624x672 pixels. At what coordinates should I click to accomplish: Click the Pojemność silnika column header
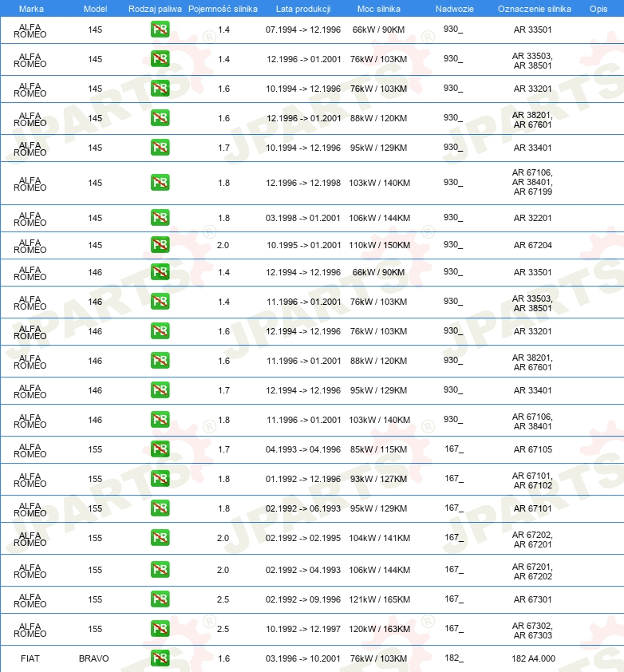223,9
